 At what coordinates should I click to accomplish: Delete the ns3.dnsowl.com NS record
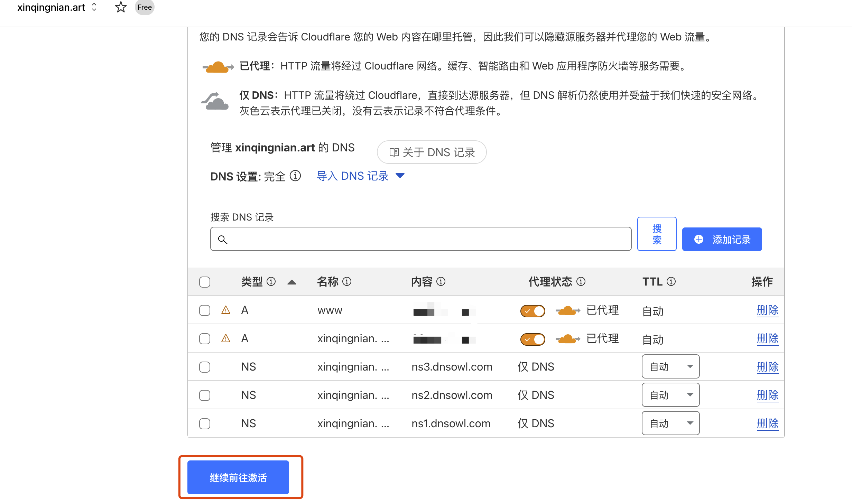tap(768, 367)
